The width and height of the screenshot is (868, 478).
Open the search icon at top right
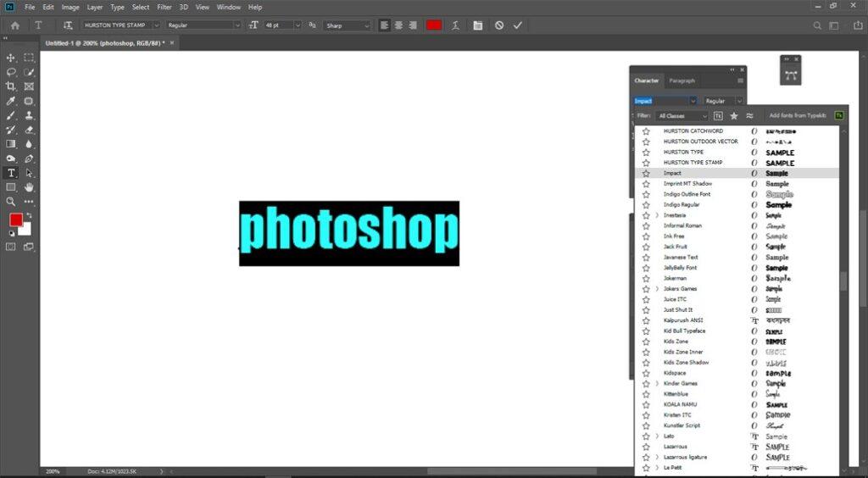(817, 25)
